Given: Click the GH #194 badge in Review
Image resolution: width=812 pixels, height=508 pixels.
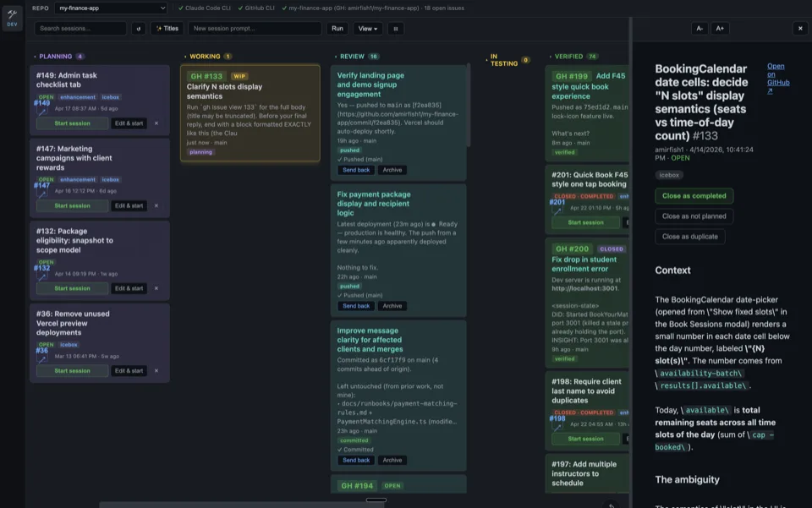Looking at the screenshot, I should coord(357,486).
